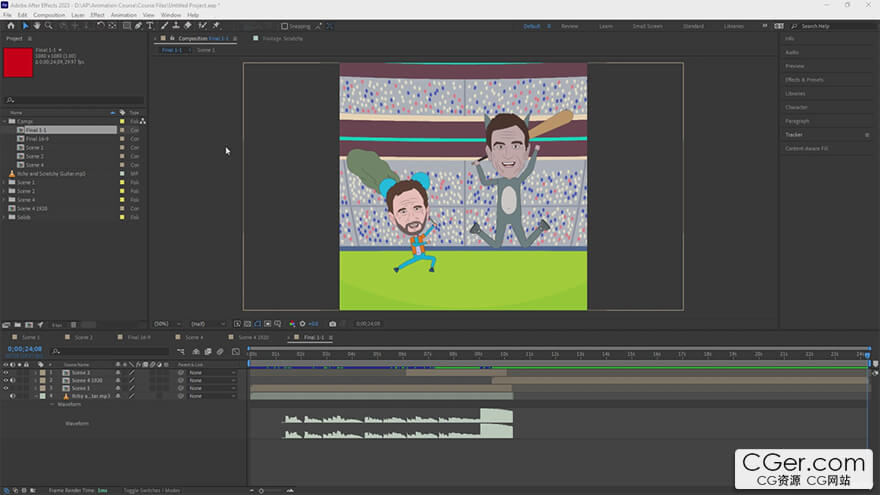Enable the Snapping checkbox
880x495 pixels.
click(284, 26)
